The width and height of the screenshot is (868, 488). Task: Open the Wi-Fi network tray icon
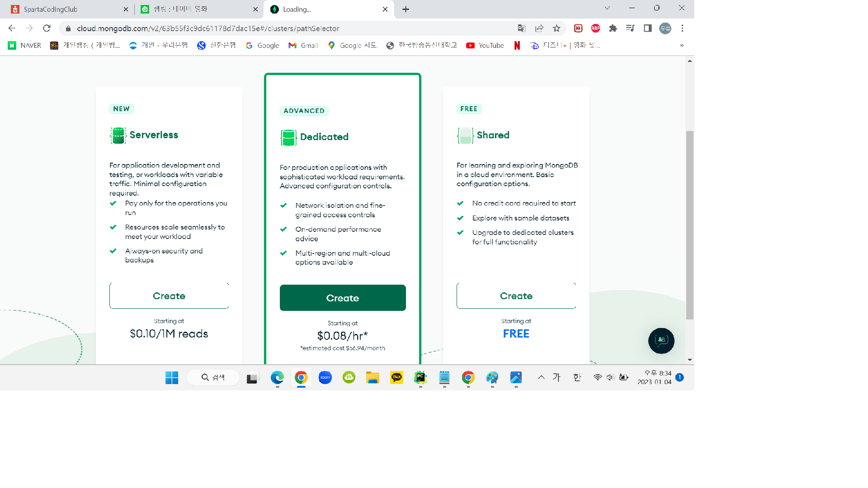coord(598,377)
